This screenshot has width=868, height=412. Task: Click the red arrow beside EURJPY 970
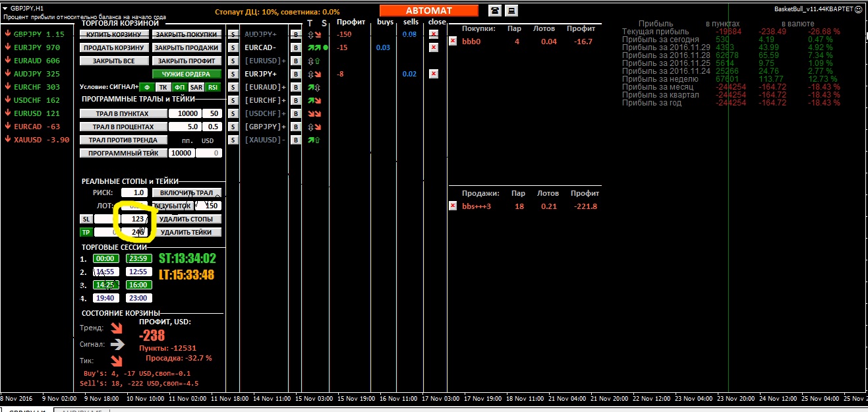click(x=7, y=47)
